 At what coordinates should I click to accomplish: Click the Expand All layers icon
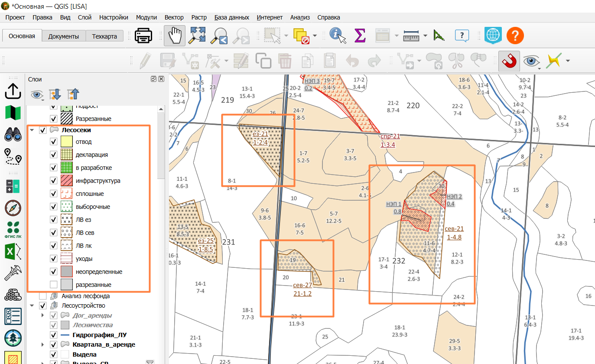coord(55,94)
